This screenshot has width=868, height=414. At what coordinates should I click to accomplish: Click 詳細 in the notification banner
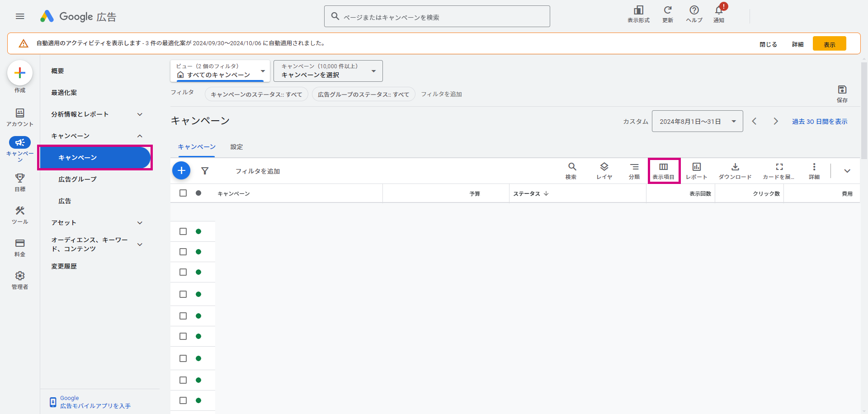click(797, 44)
